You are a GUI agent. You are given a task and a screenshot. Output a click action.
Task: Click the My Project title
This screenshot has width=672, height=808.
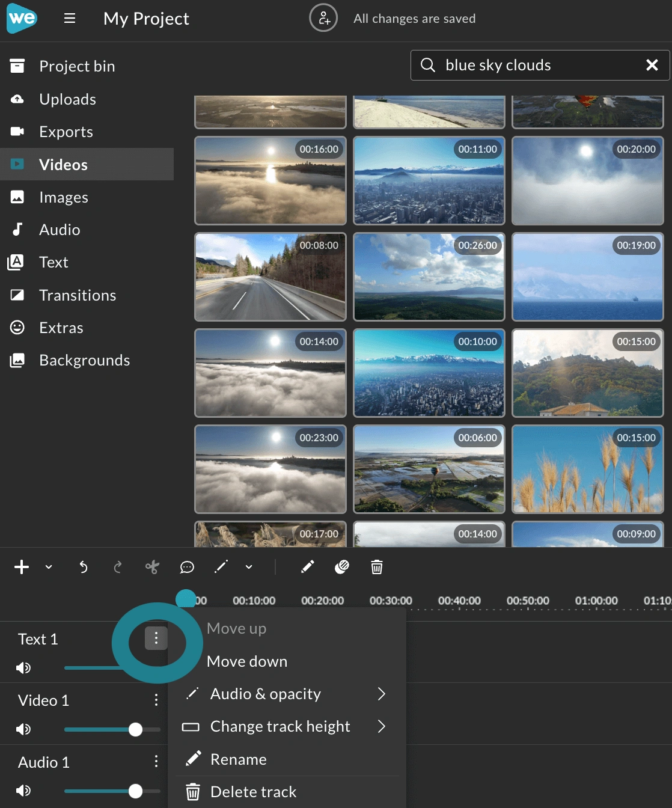point(146,19)
